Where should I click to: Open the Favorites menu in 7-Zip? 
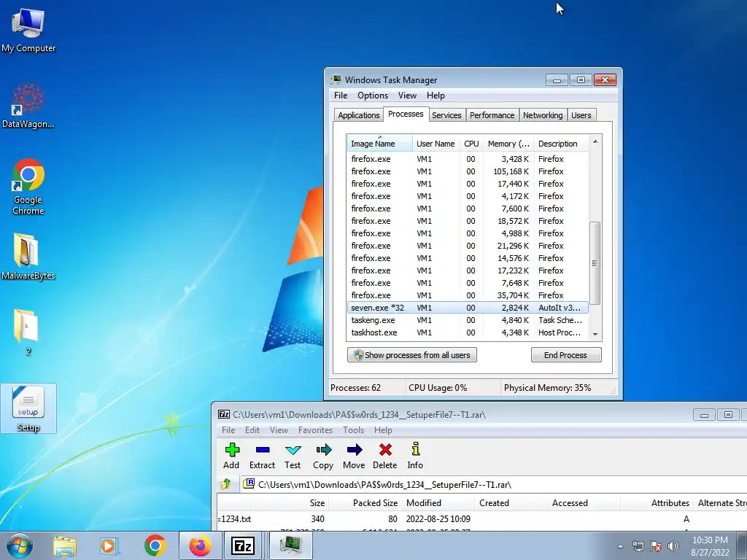pyautogui.click(x=315, y=430)
